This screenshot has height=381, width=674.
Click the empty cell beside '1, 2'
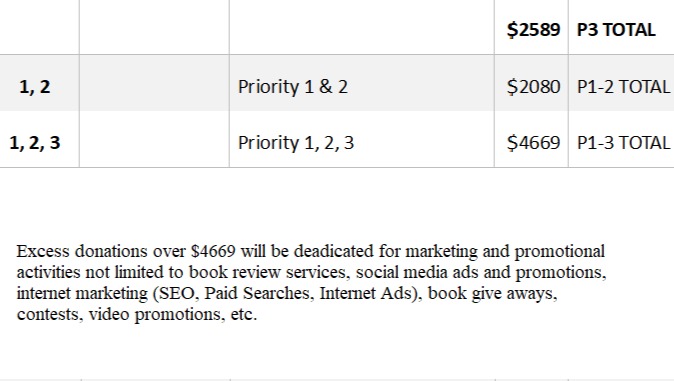(154, 83)
